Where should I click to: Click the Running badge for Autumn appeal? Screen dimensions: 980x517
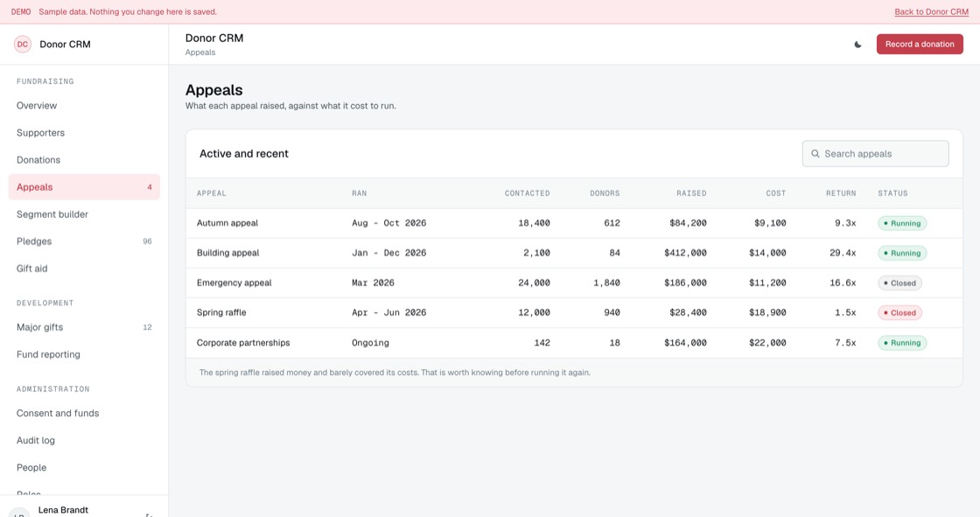click(x=902, y=223)
